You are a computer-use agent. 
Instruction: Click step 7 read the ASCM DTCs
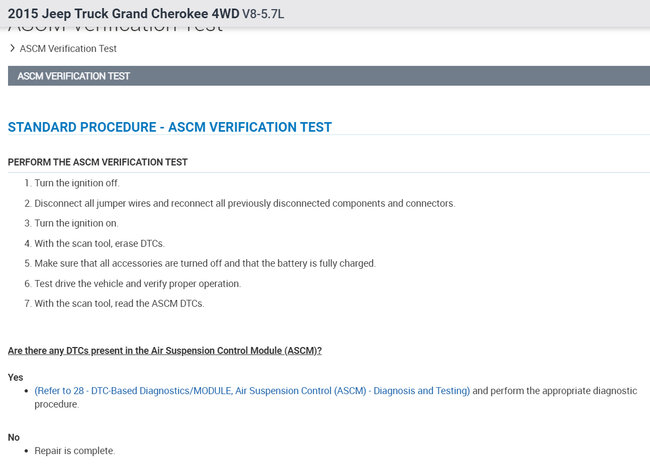point(119,303)
